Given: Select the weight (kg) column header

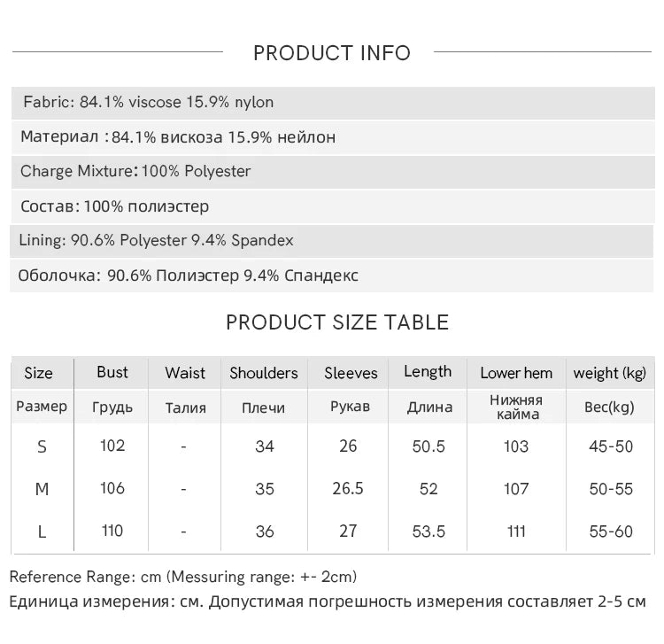Looking at the screenshot, I should (x=610, y=373).
